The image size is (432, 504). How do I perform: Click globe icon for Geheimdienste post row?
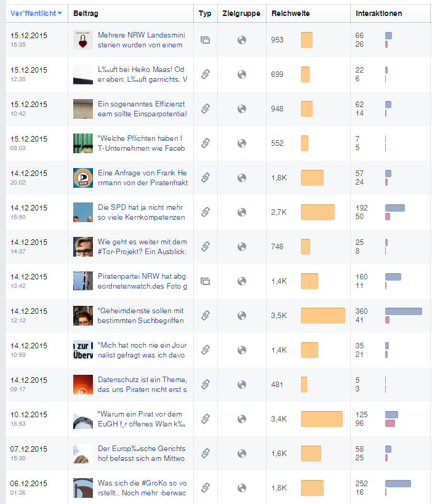(242, 316)
